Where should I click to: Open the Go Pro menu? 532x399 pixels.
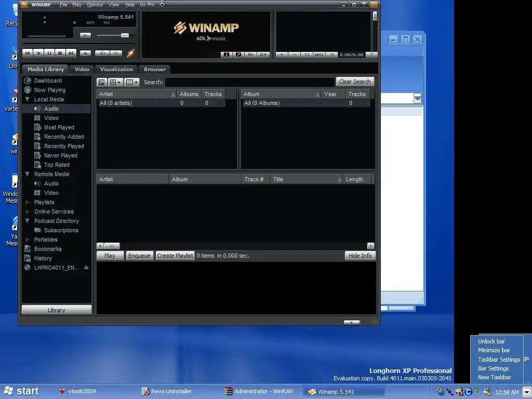click(x=147, y=4)
